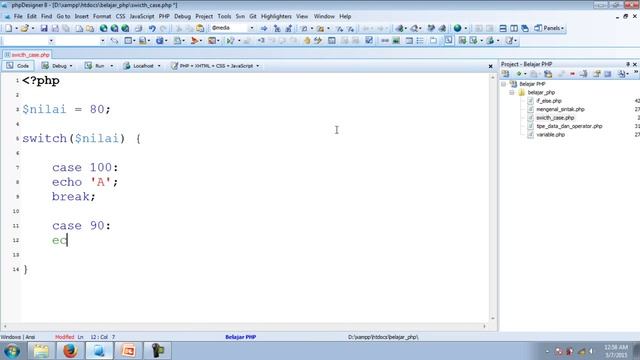Select swicth_case.php in project tree
Viewport: 640px width, 360px height.
pyautogui.click(x=555, y=118)
